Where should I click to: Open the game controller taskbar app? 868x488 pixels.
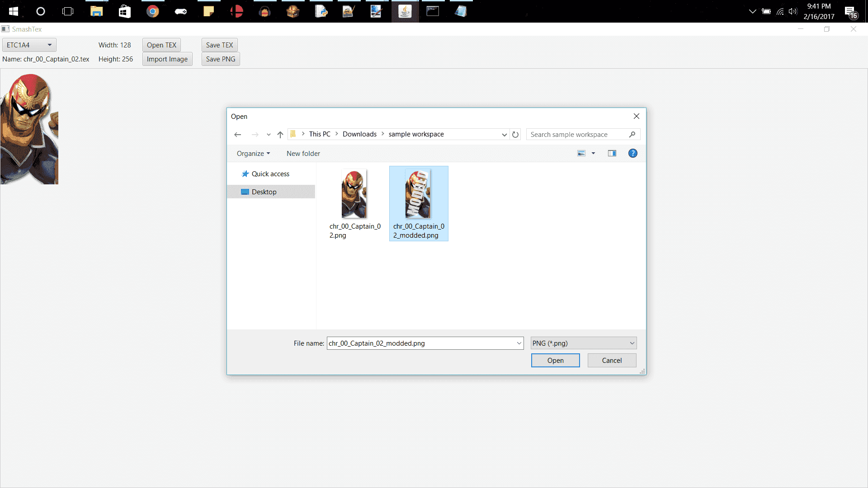(181, 11)
